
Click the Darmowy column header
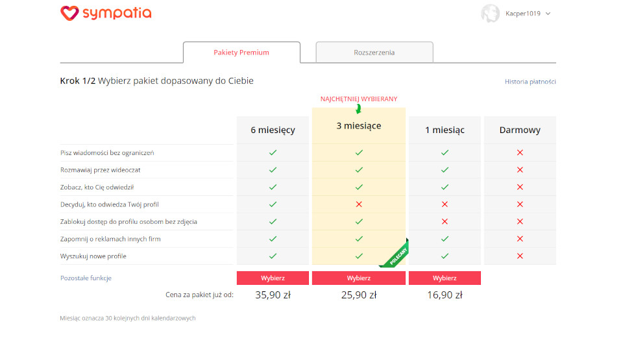[x=520, y=130]
